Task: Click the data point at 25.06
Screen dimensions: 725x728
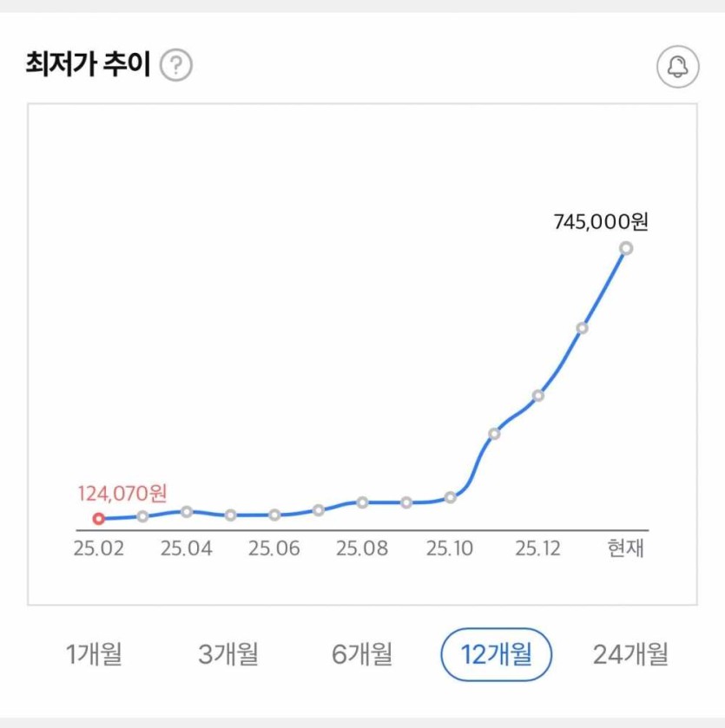Action: click(x=274, y=515)
